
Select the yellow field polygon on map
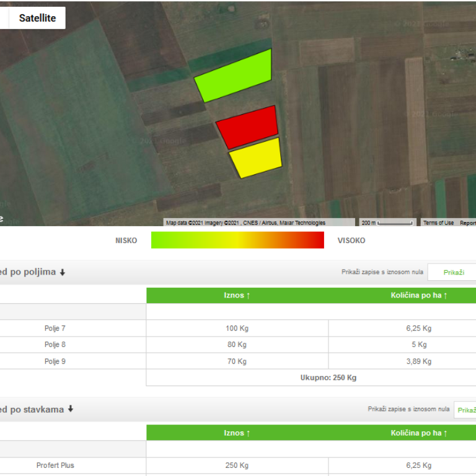point(257,159)
